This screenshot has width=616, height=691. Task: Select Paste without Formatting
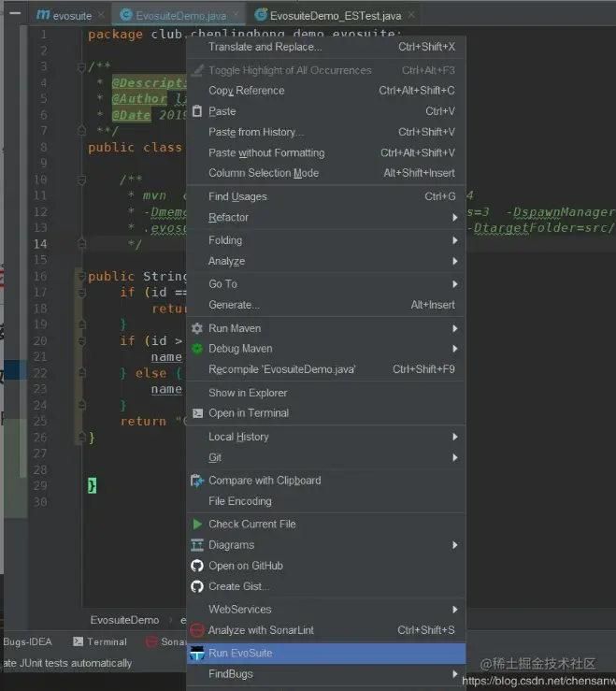[326, 152]
